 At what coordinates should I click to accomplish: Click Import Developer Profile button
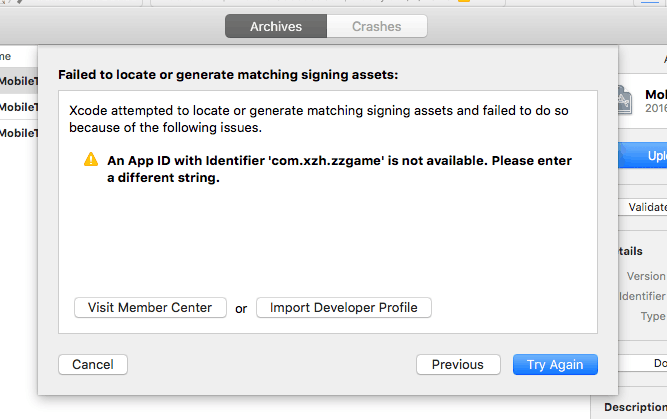coord(344,308)
